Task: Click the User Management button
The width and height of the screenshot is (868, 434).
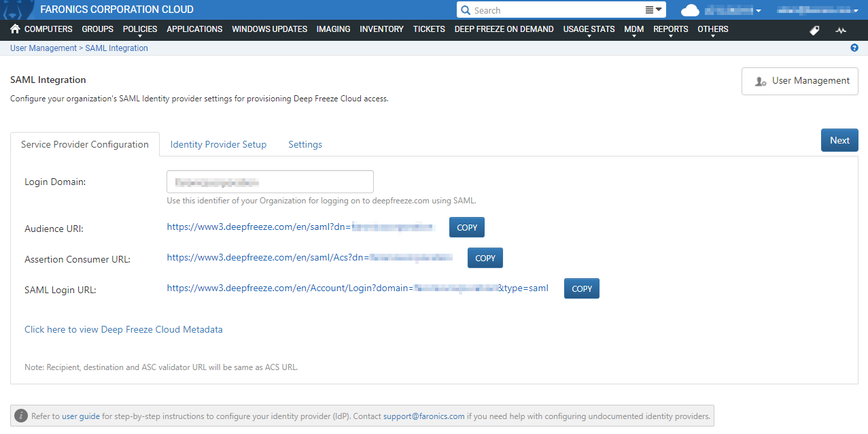Action: point(800,81)
